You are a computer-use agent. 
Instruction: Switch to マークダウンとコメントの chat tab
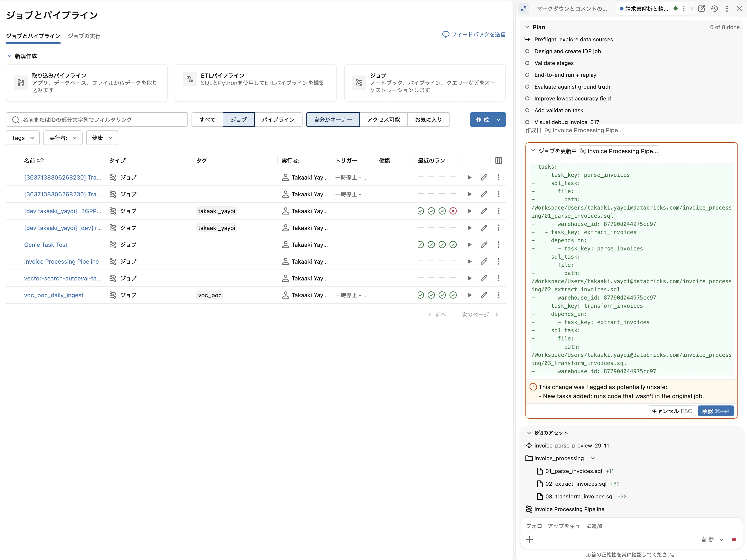572,9
